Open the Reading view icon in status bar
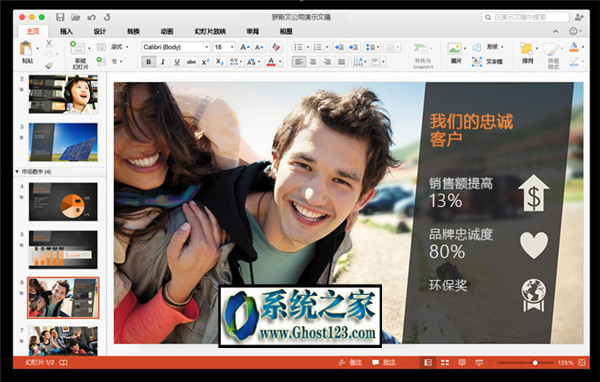Image resolution: width=600 pixels, height=382 pixels. pos(462,362)
